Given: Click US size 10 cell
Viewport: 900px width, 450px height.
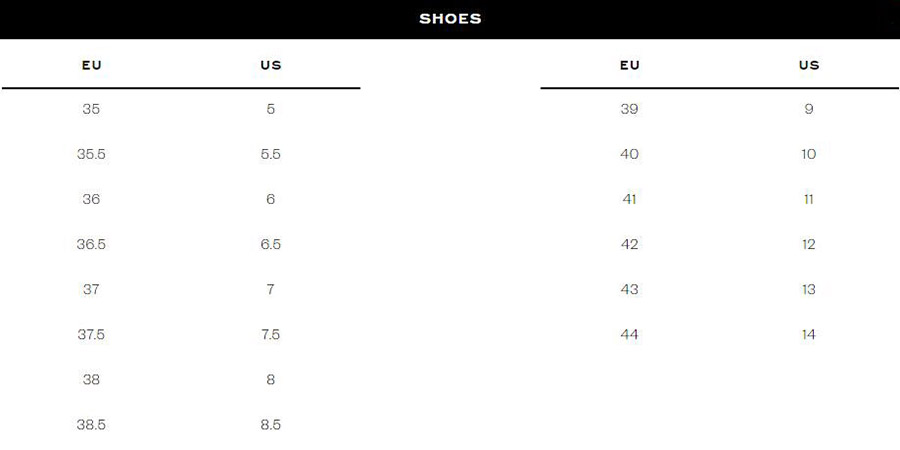Looking at the screenshot, I should point(809,154).
